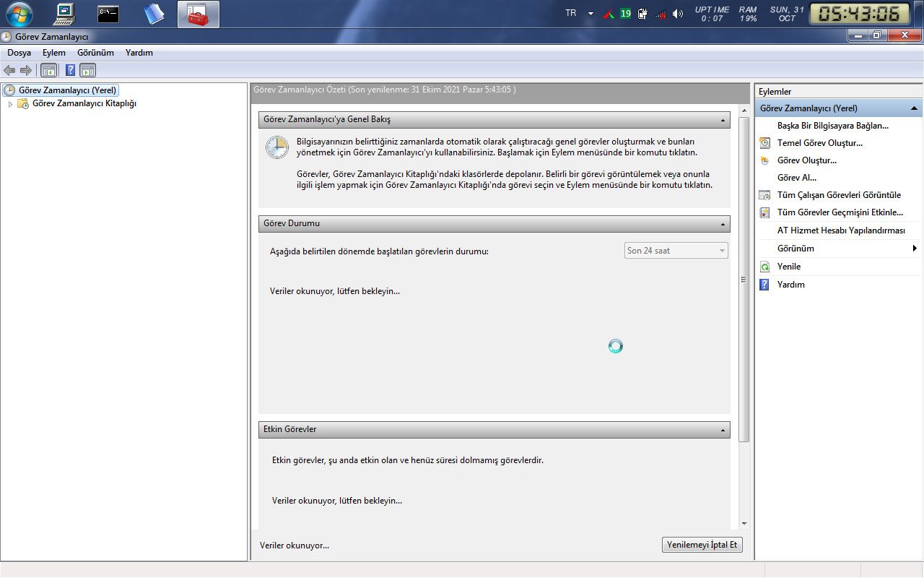Viewport: 924px width, 578px height.
Task: Click the SUN, 31 OCT date display
Action: click(787, 14)
